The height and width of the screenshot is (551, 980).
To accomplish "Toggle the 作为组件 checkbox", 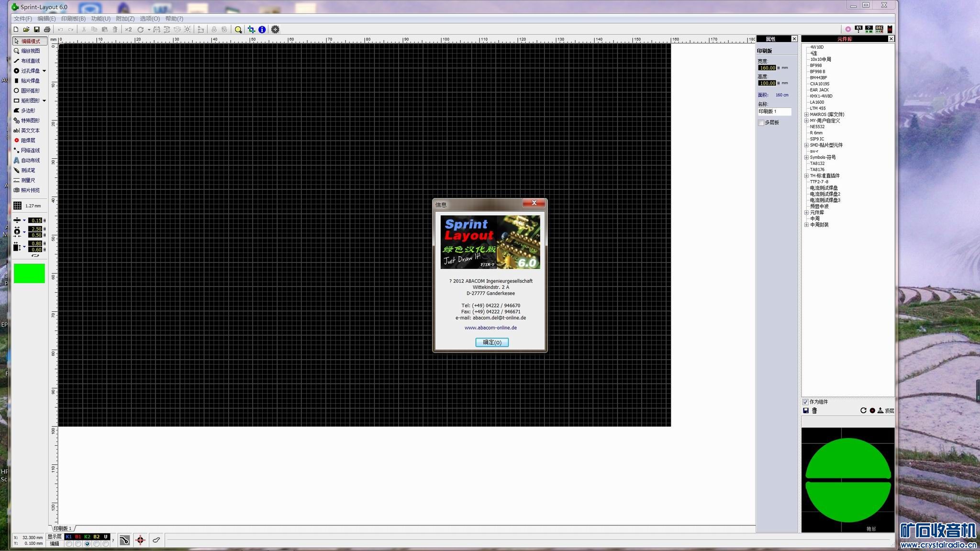I will (x=805, y=402).
